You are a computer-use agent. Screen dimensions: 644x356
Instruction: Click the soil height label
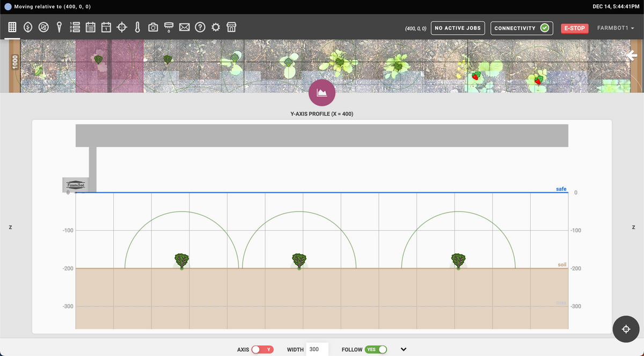coord(562,265)
